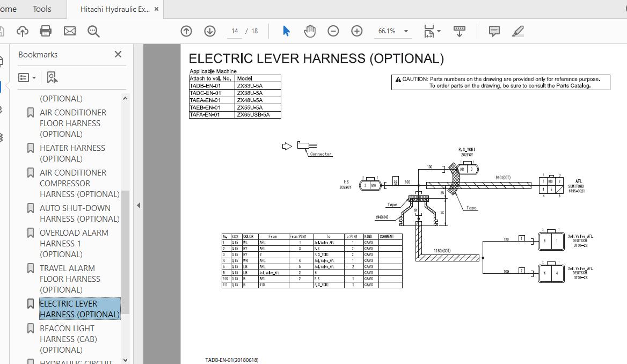
Task: Open AUTO SHUT-DOWN HARNESS bookmark
Action: click(x=79, y=213)
